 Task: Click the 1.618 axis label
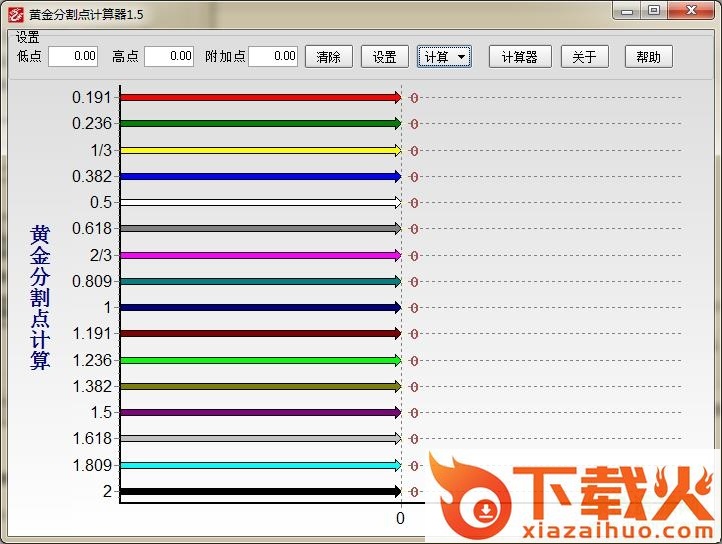[x=92, y=438]
